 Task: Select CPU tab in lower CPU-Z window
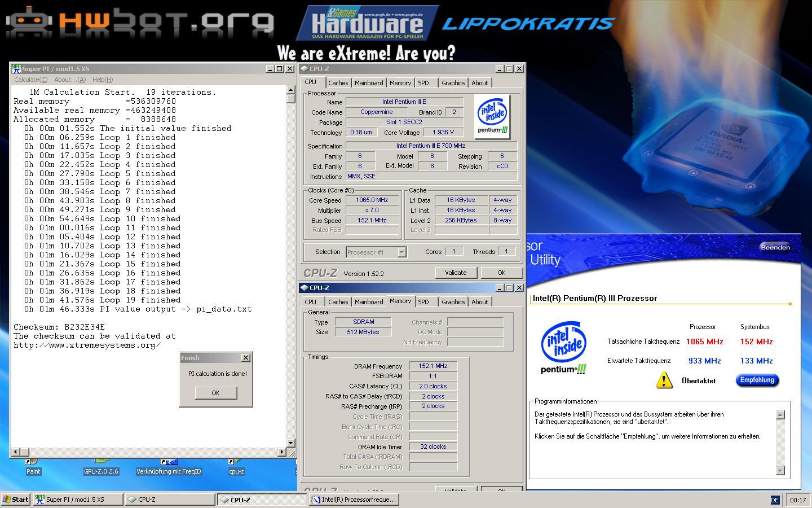pyautogui.click(x=311, y=302)
